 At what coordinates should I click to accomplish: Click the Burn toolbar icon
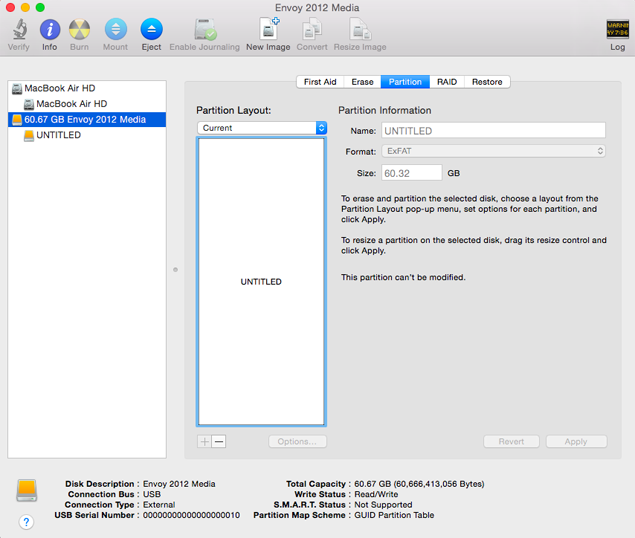(79, 30)
